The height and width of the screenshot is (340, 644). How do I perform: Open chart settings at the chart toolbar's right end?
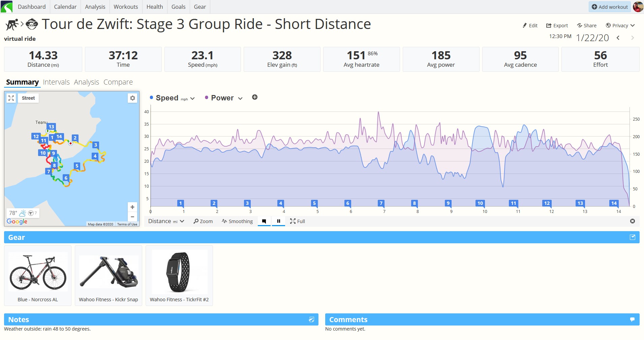633,221
